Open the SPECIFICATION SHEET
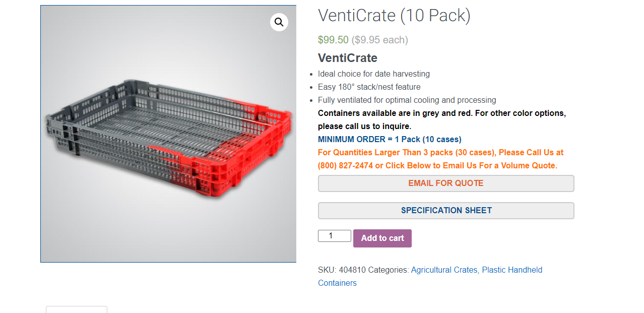 point(446,211)
